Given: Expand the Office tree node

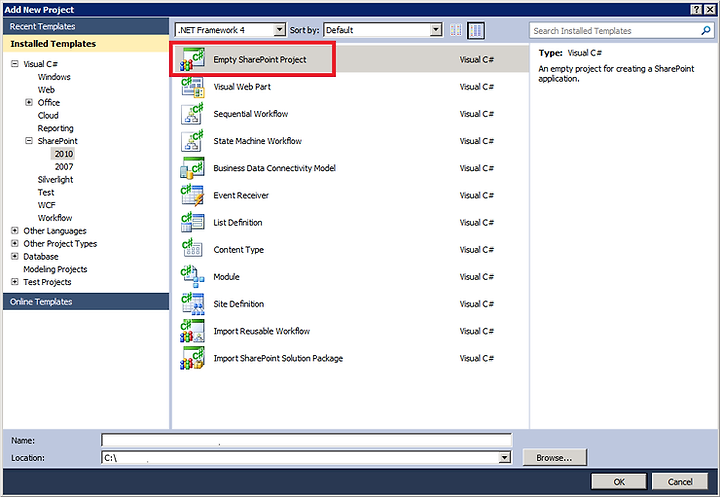Looking at the screenshot, I should (x=29, y=102).
